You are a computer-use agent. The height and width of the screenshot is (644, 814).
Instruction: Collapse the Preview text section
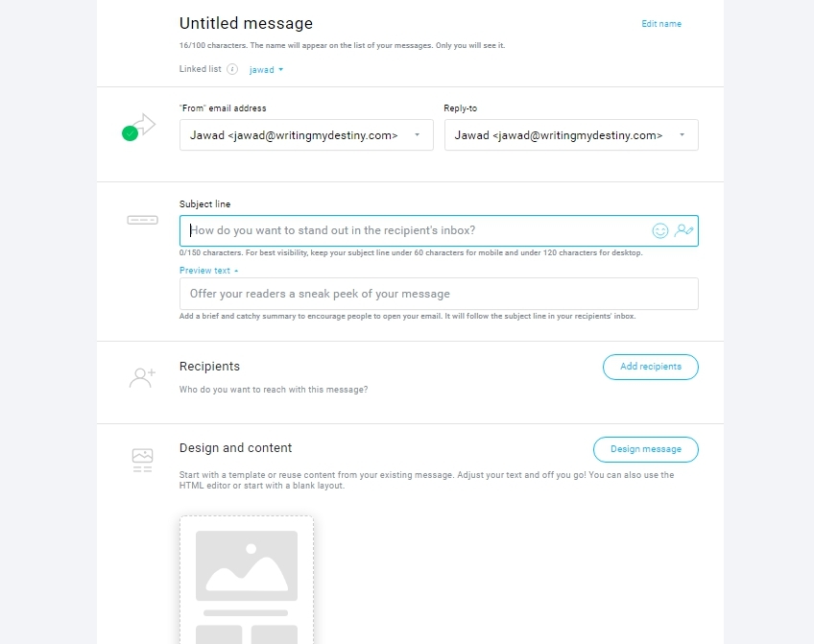click(208, 271)
